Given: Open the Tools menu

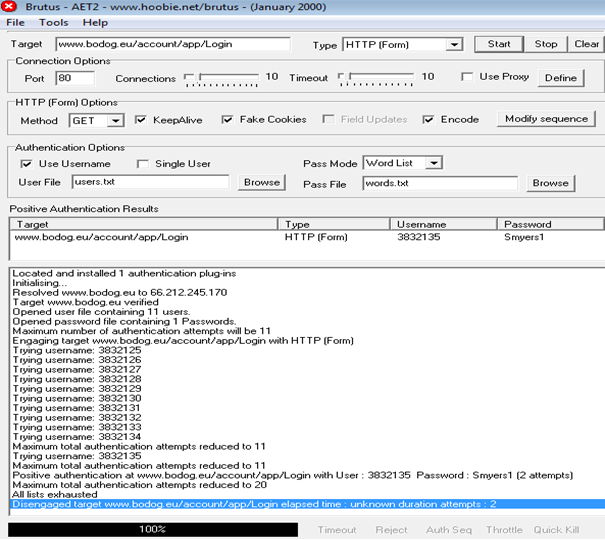Looking at the screenshot, I should click(54, 23).
